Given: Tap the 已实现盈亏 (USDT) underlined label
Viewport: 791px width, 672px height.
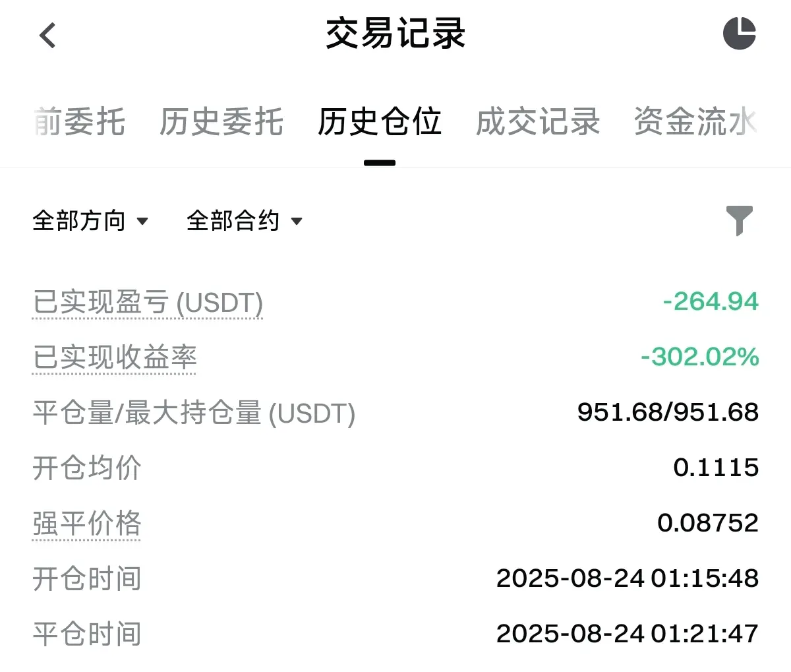Looking at the screenshot, I should pos(148,303).
